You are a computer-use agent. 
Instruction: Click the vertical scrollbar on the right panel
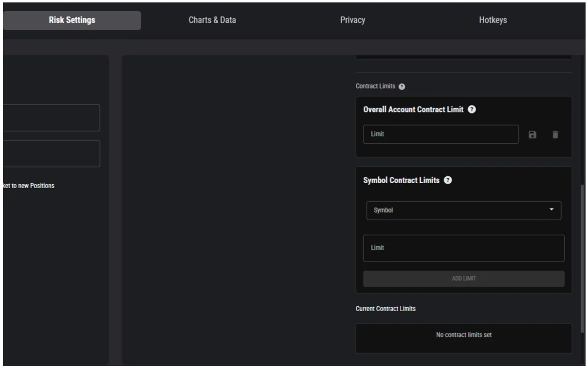583,258
